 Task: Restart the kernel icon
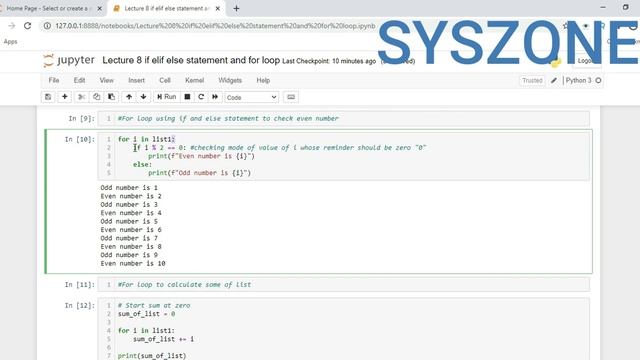(x=201, y=97)
